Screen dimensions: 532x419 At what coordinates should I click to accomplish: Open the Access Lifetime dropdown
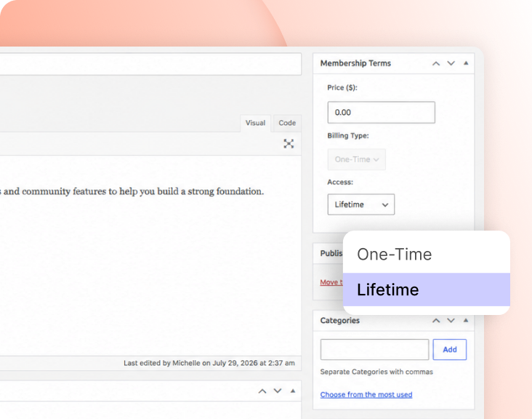(360, 204)
